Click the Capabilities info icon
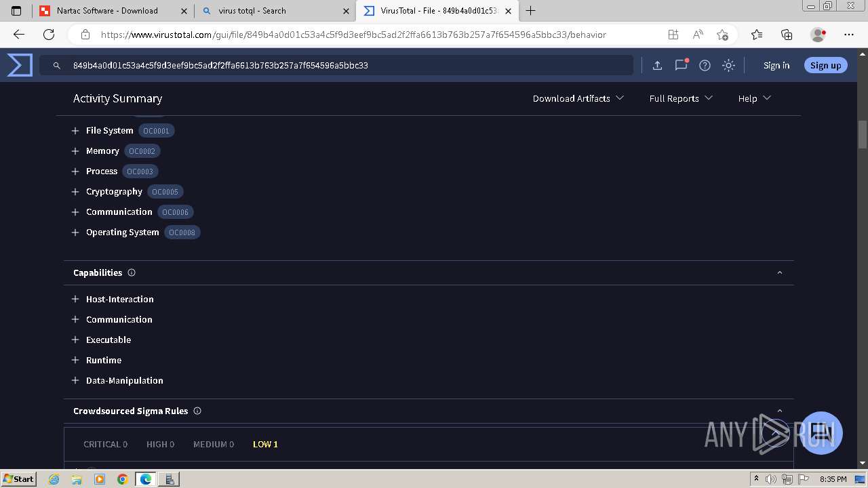Viewport: 868px width, 488px height. pos(132,272)
